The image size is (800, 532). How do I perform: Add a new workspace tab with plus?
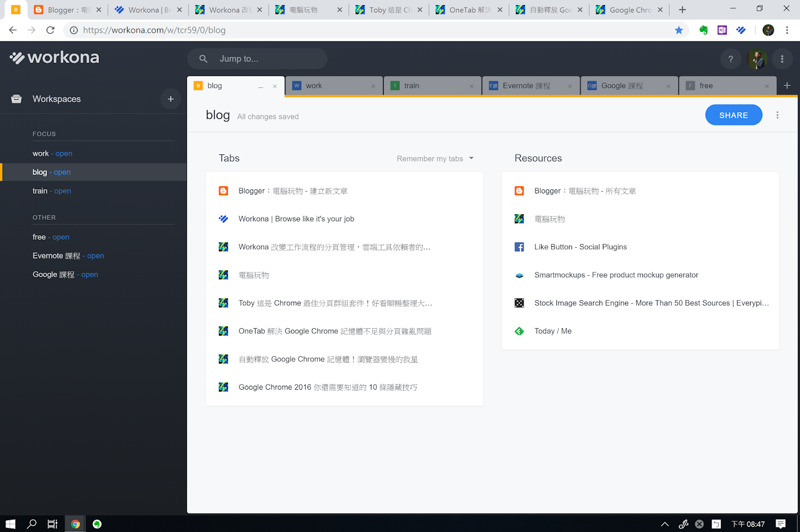[787, 85]
